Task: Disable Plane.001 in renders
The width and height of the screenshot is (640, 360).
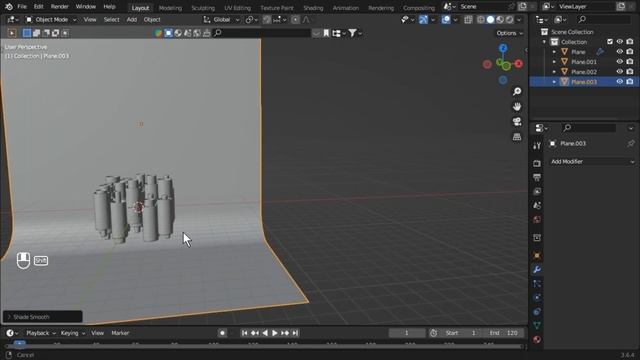Action: tap(630, 62)
